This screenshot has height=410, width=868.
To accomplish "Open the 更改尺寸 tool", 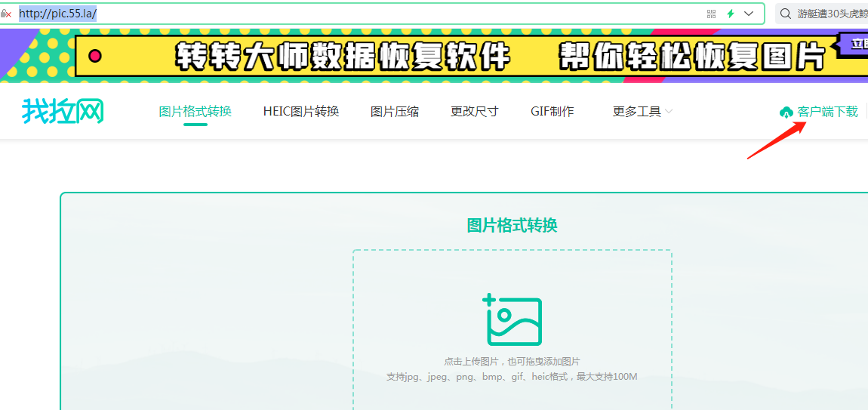I will click(x=475, y=111).
